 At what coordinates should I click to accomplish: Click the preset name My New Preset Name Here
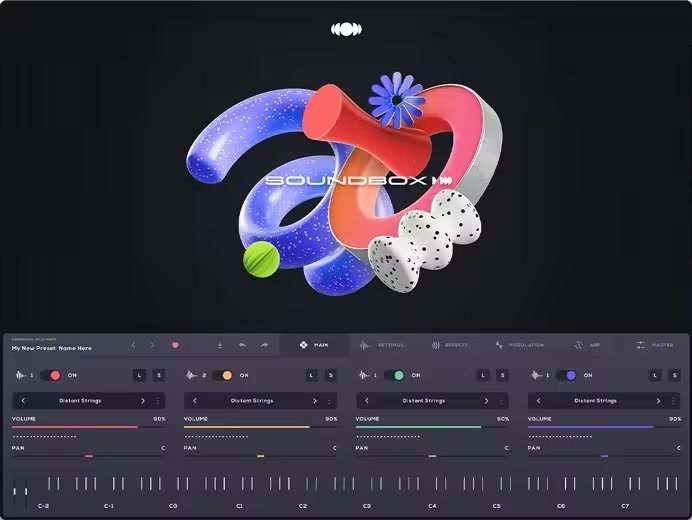pyautogui.click(x=52, y=348)
